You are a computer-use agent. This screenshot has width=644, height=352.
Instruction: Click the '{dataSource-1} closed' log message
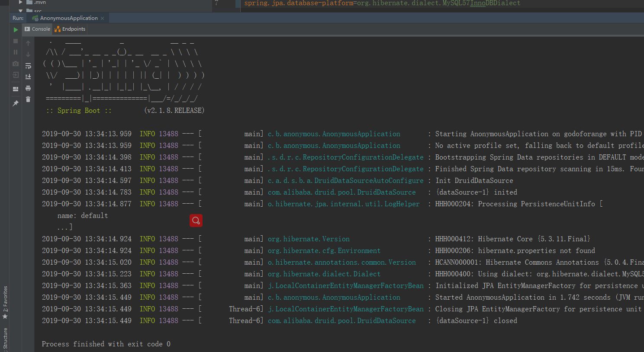coord(476,321)
